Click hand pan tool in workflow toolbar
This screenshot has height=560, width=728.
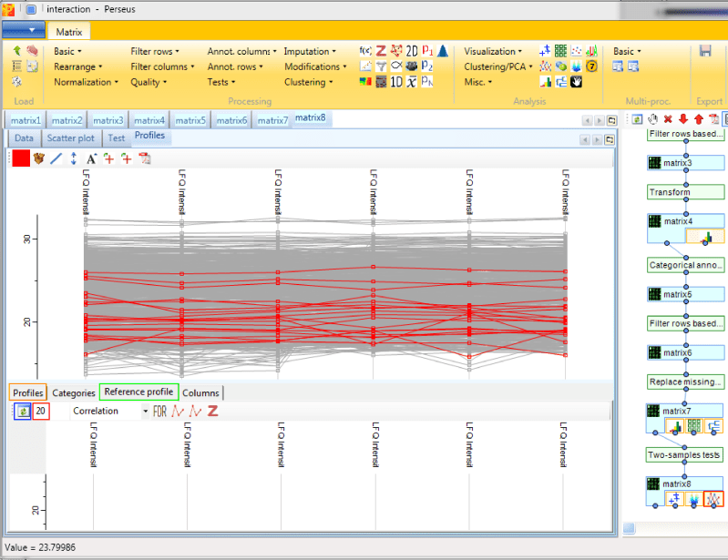652,119
